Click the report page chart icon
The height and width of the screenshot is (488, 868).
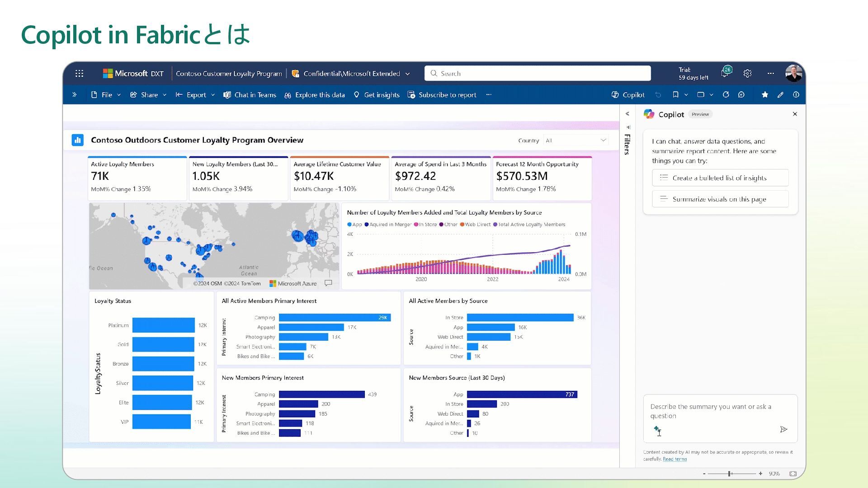point(78,140)
